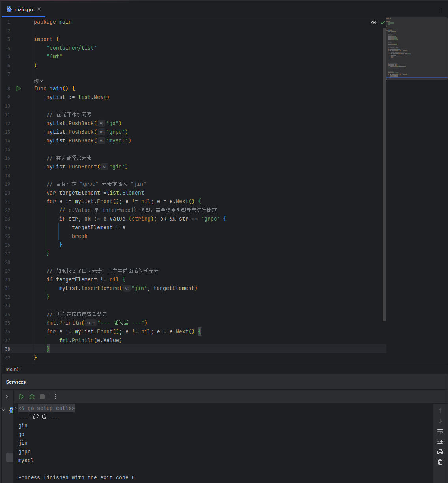
Task: Click the 'v:' inlay hint before "mysql"
Action: click(x=101, y=141)
